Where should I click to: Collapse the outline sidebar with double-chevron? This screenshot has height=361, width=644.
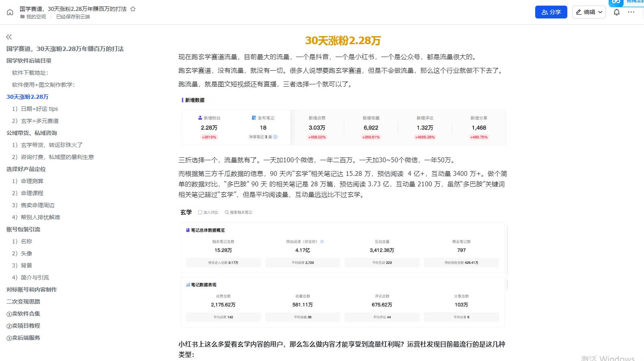point(9,37)
